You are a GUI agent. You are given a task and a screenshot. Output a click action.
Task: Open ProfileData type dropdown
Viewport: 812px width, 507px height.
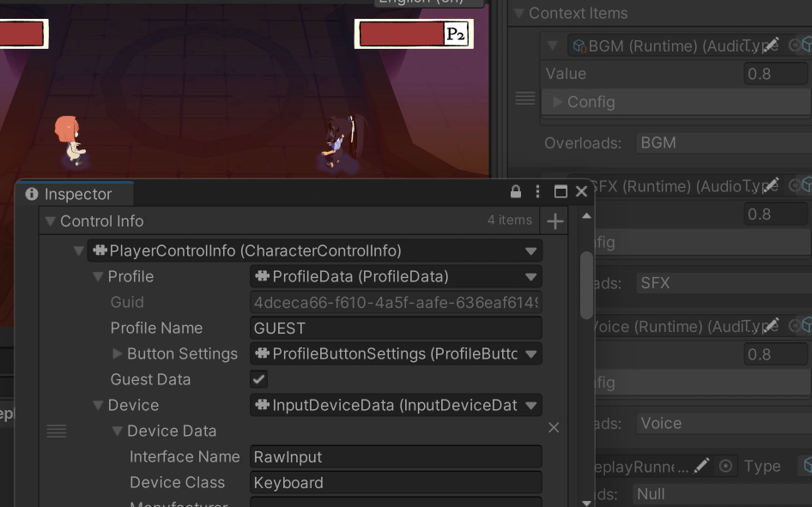530,276
